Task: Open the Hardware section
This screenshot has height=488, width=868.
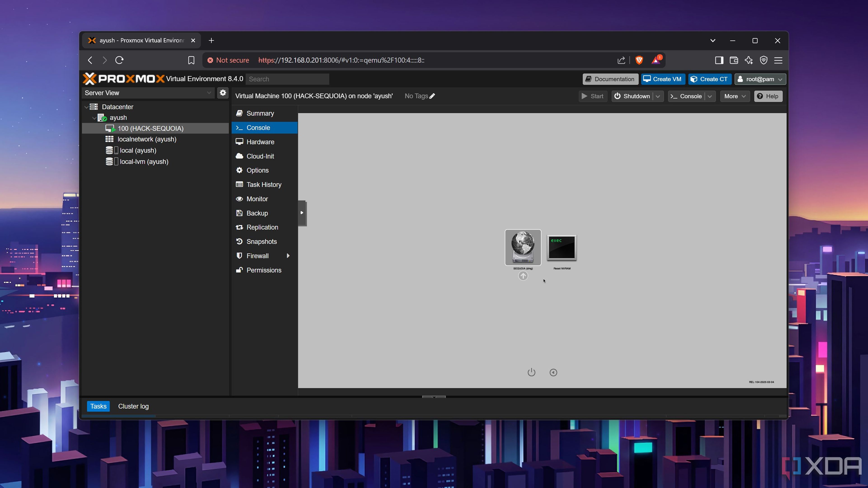Action: click(264, 142)
